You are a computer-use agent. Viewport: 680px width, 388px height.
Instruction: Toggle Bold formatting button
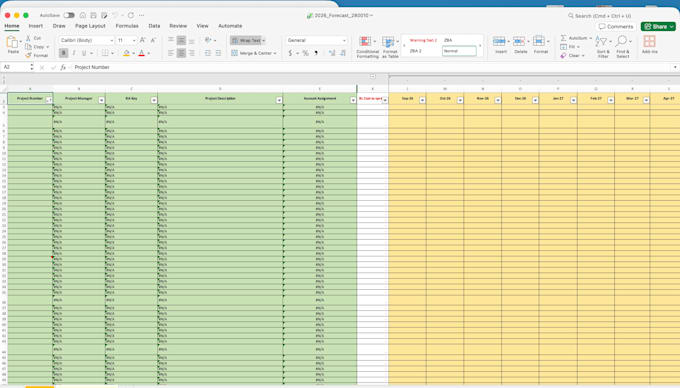(63, 53)
